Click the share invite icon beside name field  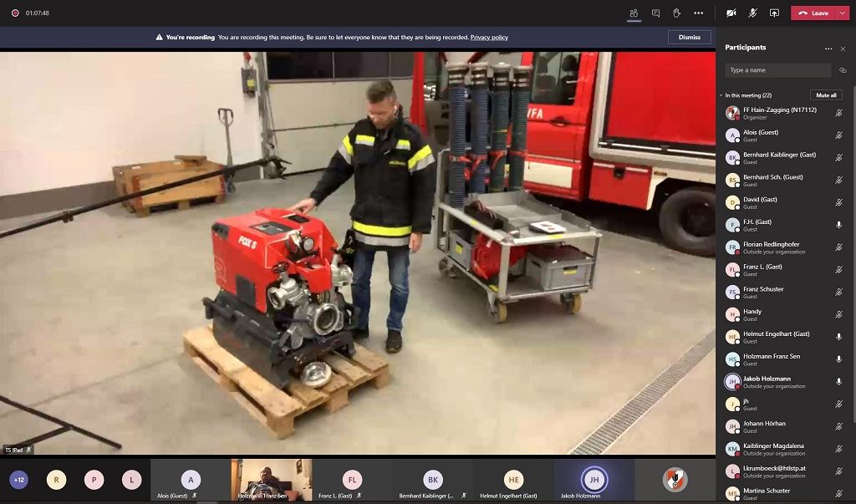click(x=843, y=70)
